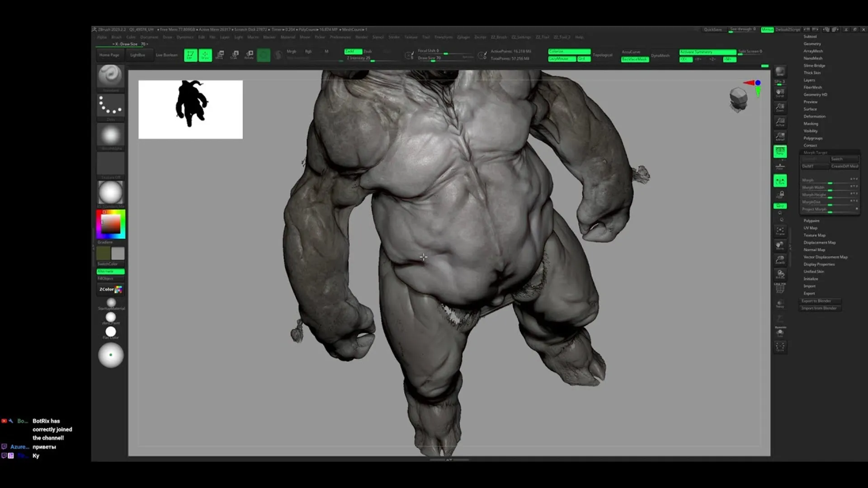Expand the Subtool palette section
This screenshot has width=868, height=488.
point(810,37)
